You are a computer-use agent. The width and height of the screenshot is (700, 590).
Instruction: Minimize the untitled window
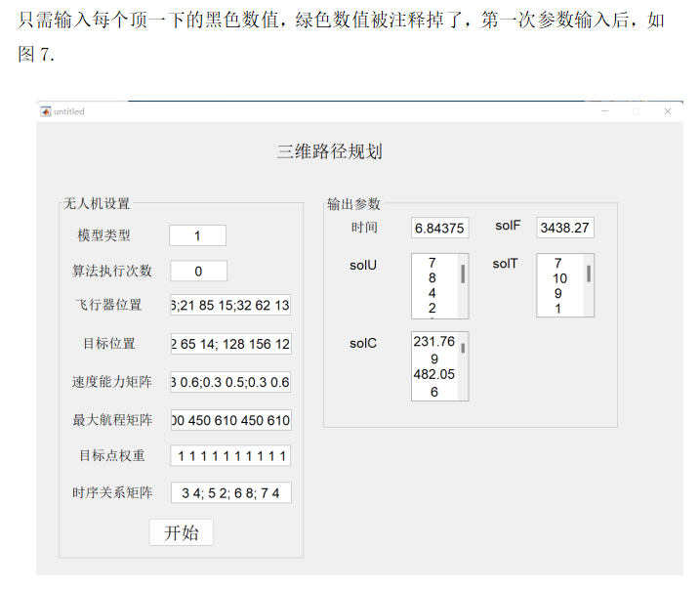[605, 111]
